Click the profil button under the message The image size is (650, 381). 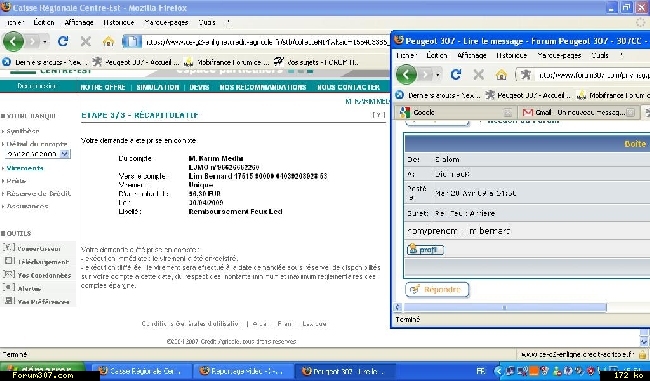[x=425, y=250]
